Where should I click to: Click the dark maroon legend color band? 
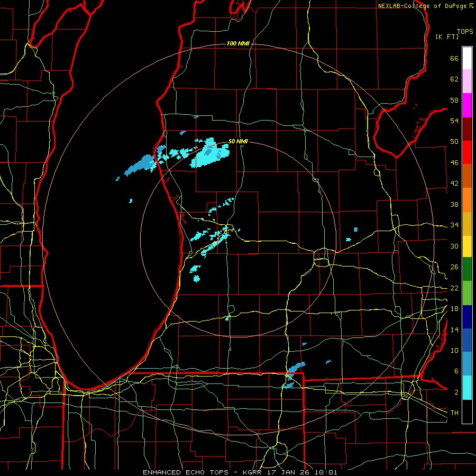coord(467,129)
